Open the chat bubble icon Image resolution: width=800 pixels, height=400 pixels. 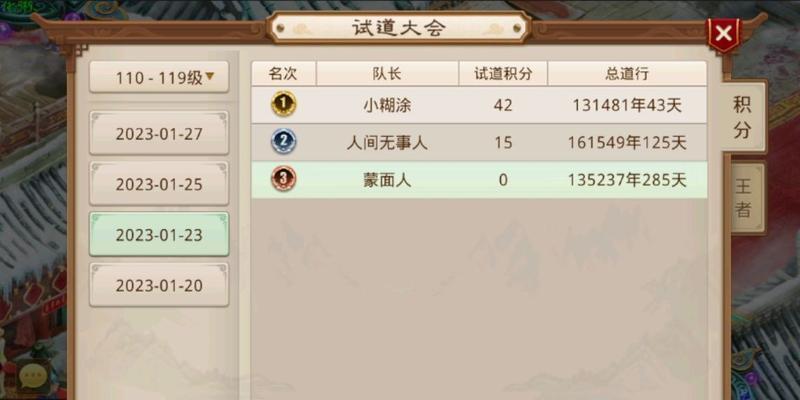33,377
